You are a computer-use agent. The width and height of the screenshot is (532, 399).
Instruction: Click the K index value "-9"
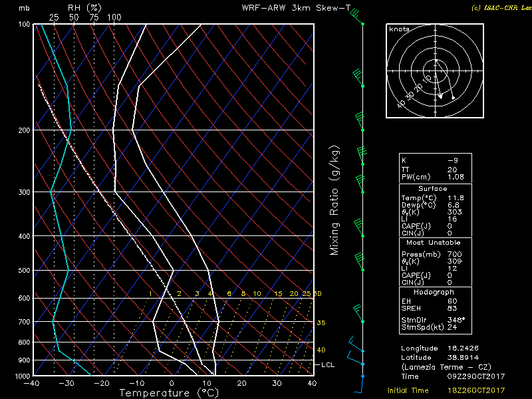coord(453,160)
